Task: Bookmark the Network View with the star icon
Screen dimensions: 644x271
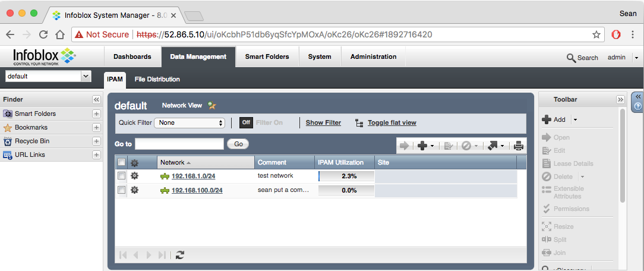Action: point(212,106)
